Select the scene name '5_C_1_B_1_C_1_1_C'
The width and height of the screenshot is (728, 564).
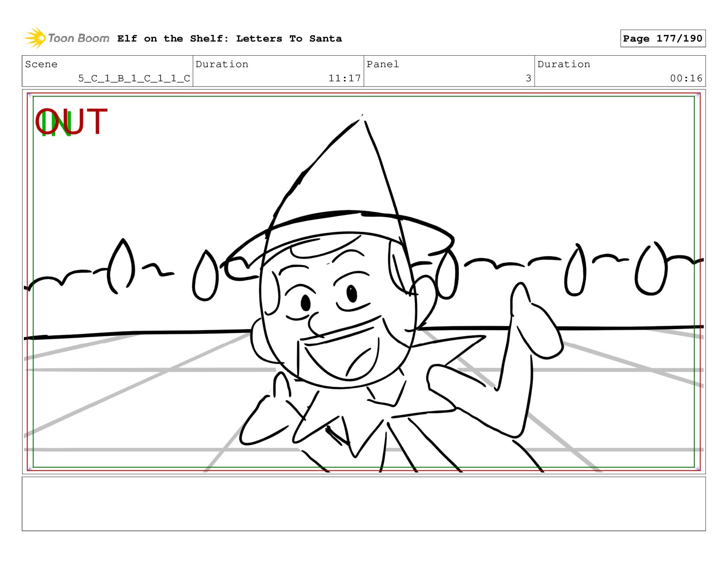pos(134,78)
